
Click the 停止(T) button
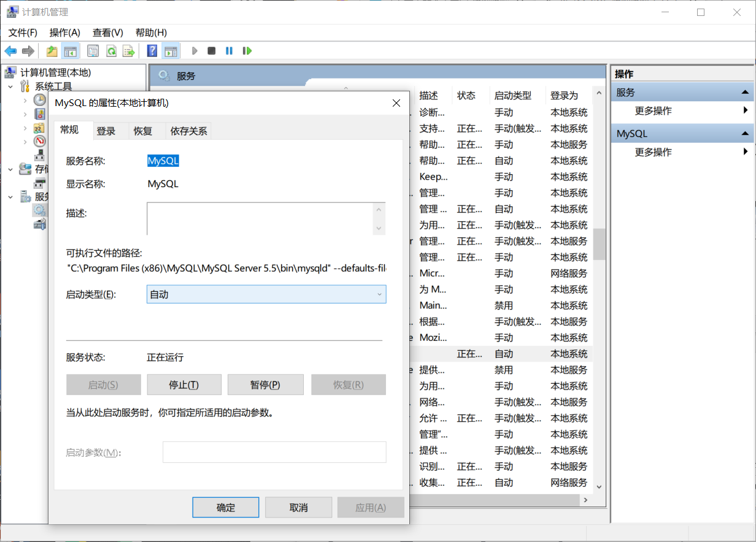click(x=184, y=384)
